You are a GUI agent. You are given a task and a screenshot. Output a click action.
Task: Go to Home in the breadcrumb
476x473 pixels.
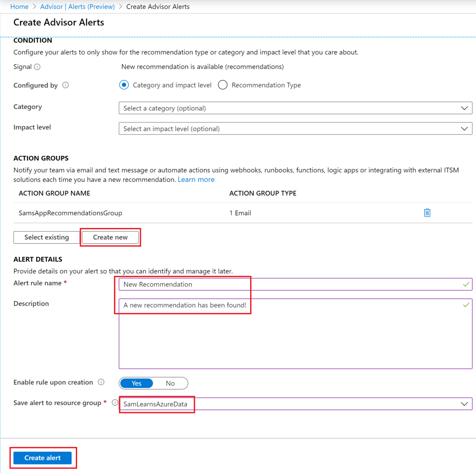pos(20,7)
